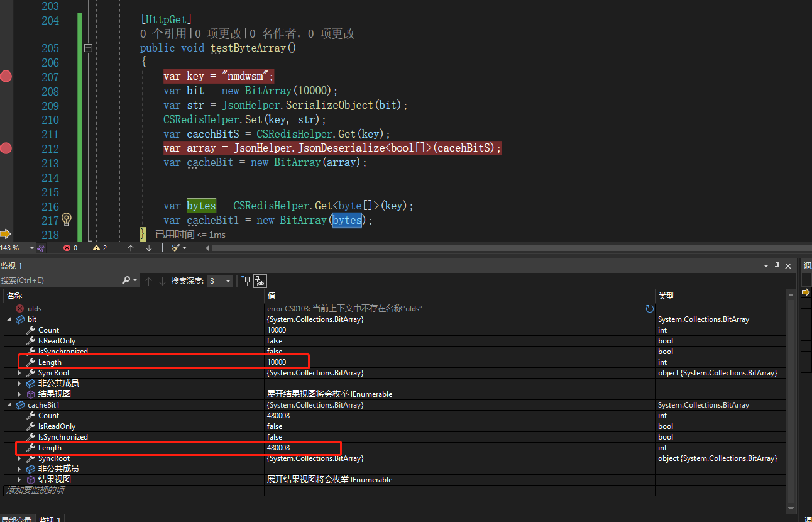Click the wrench icon of bit SyncRoot
Screen dimensions: 812x522
(x=31, y=373)
